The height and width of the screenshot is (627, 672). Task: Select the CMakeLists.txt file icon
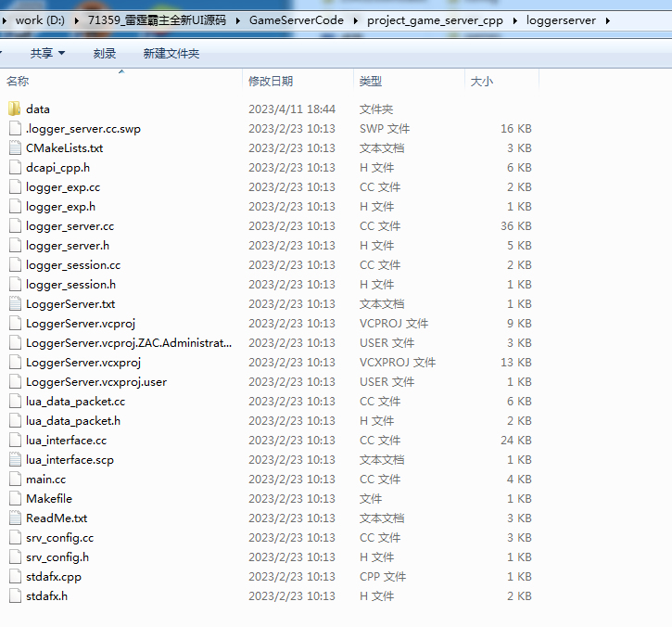(x=14, y=148)
